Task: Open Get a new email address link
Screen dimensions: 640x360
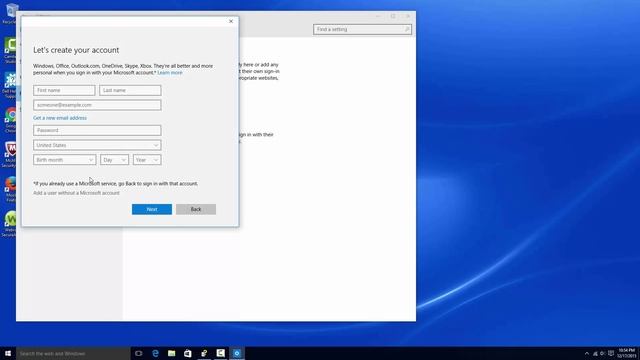Action: (60, 118)
